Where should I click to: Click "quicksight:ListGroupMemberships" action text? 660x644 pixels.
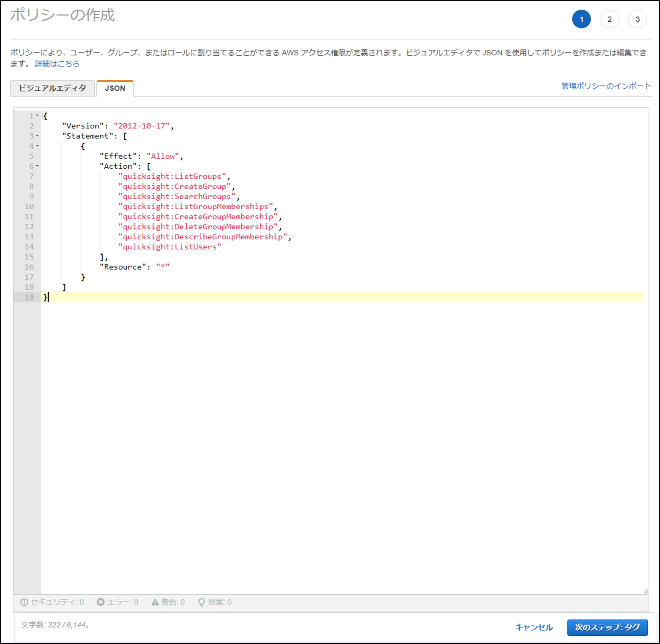click(x=196, y=206)
